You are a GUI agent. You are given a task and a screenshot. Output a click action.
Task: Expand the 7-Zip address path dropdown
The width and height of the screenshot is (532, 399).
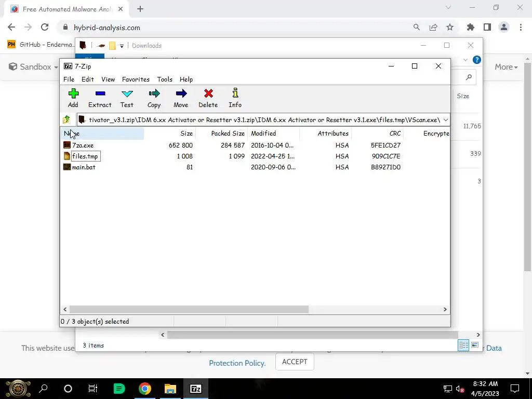445,120
